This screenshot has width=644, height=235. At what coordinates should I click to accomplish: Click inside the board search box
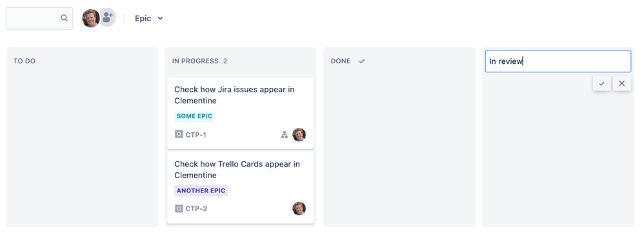click(x=39, y=18)
